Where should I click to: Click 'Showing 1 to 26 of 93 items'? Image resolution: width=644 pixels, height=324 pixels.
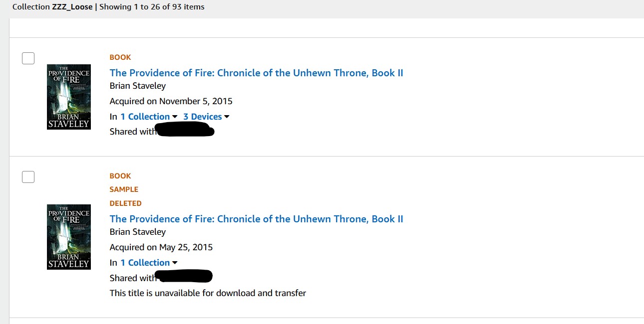pyautogui.click(x=152, y=7)
